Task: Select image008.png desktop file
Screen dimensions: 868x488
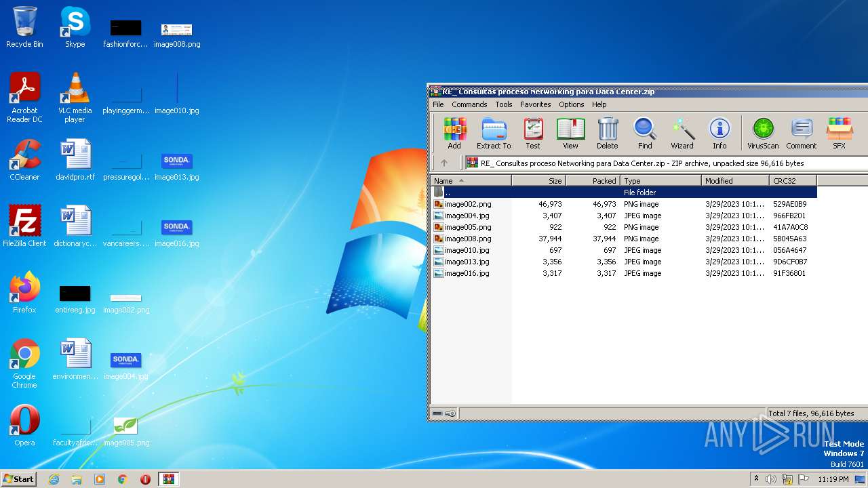Action: [x=176, y=35]
